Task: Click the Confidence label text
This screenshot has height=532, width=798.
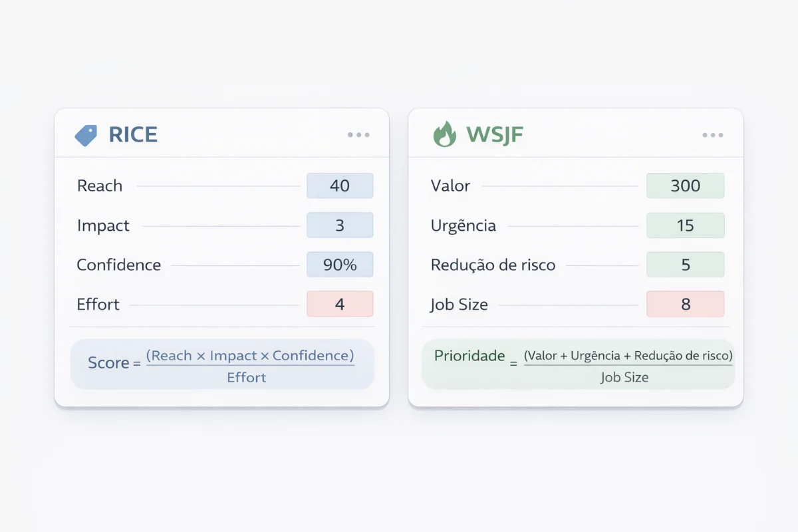Action: [x=119, y=265]
